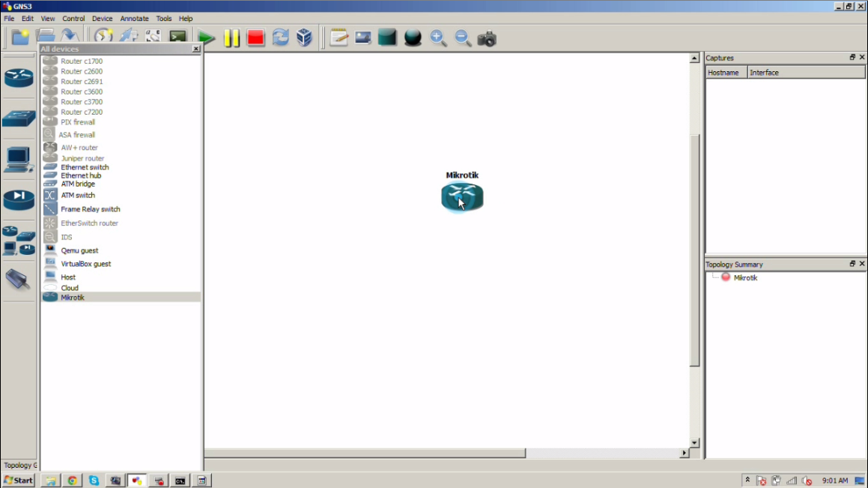Browse routers category in left sidebar
868x488 pixels.
coord(19,77)
